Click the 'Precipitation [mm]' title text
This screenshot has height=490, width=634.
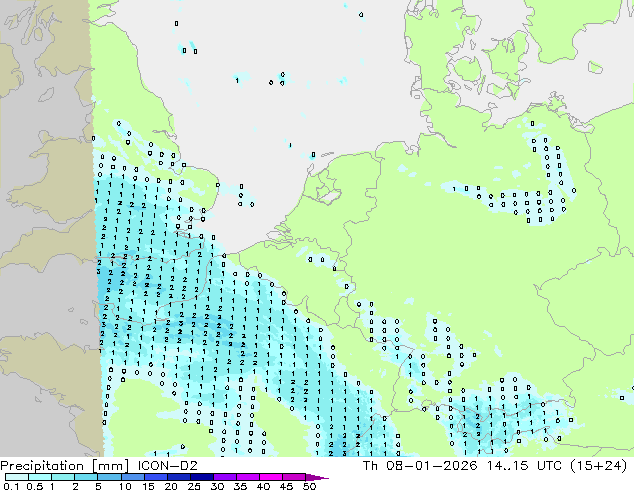pyautogui.click(x=65, y=466)
